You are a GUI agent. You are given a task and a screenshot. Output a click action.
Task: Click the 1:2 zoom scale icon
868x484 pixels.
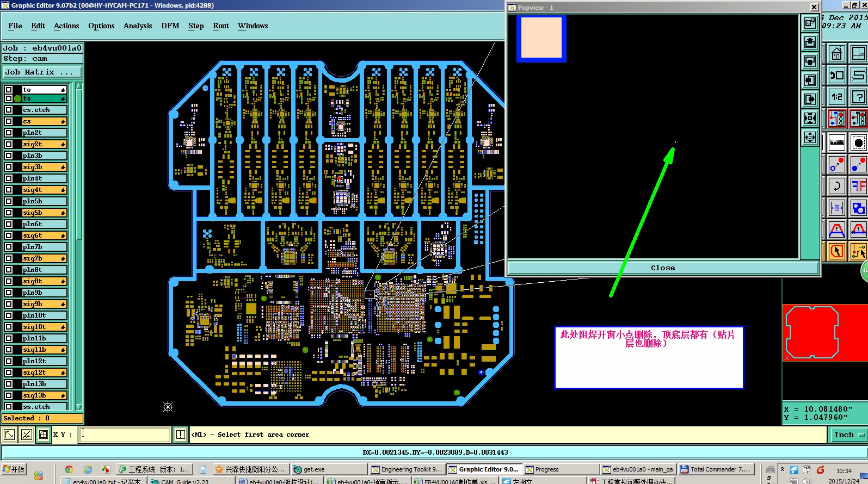(x=836, y=97)
